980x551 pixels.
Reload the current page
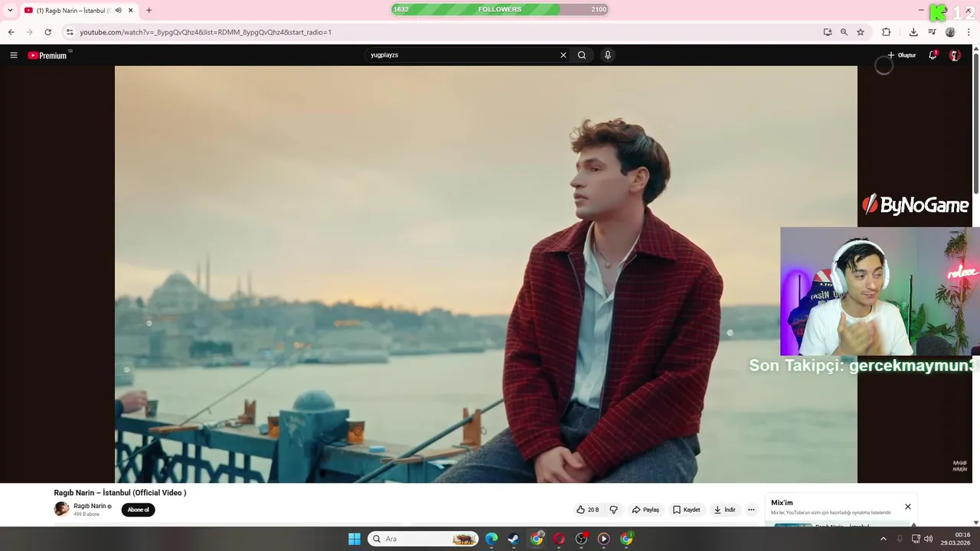click(47, 32)
